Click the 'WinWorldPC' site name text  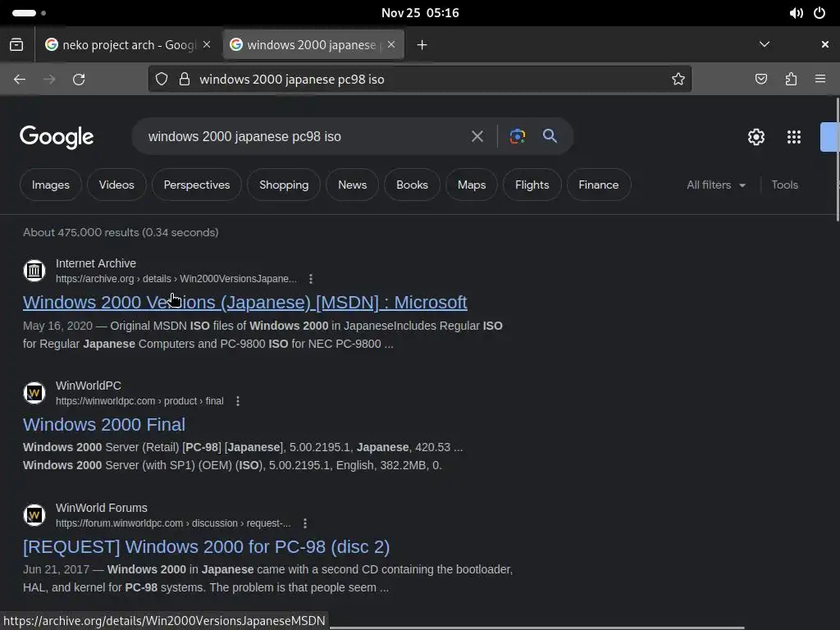pos(89,386)
